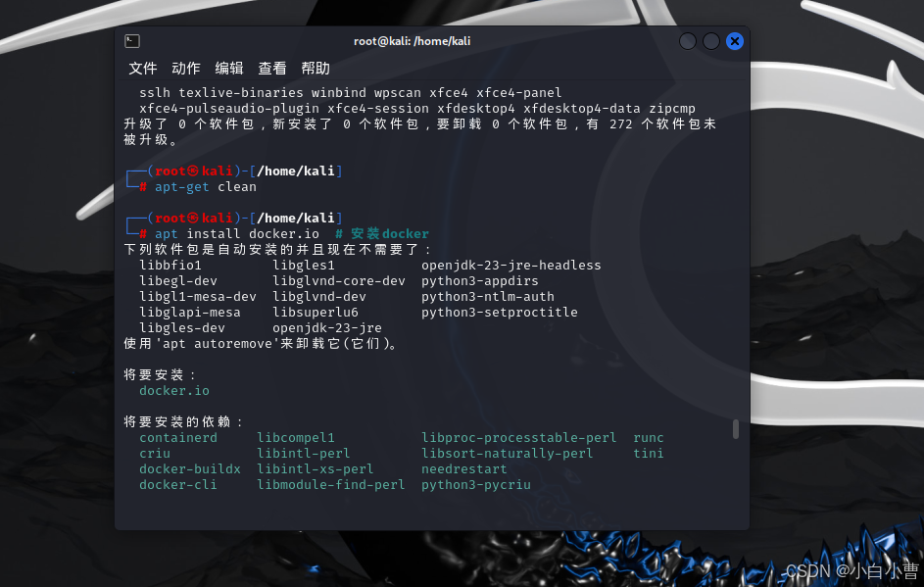Click the dependency libmodule-find-perl
Image resolution: width=924 pixels, height=587 pixels.
click(331, 485)
